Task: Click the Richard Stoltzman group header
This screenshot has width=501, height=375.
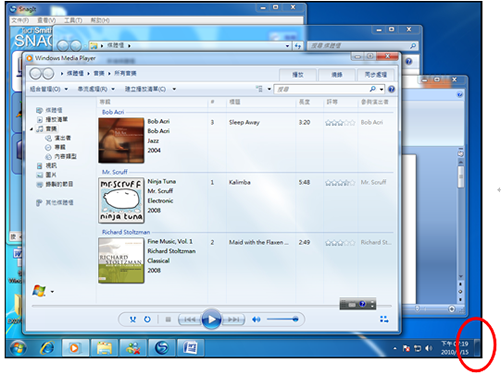Action: (126, 232)
